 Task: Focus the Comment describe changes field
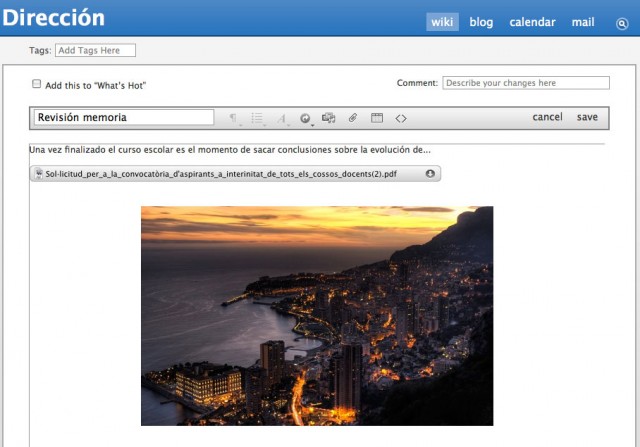(x=526, y=83)
